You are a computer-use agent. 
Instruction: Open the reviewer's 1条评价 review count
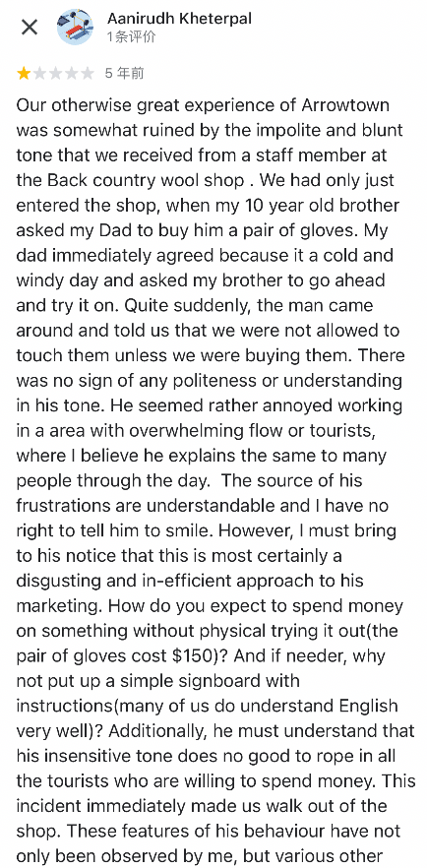(x=131, y=37)
